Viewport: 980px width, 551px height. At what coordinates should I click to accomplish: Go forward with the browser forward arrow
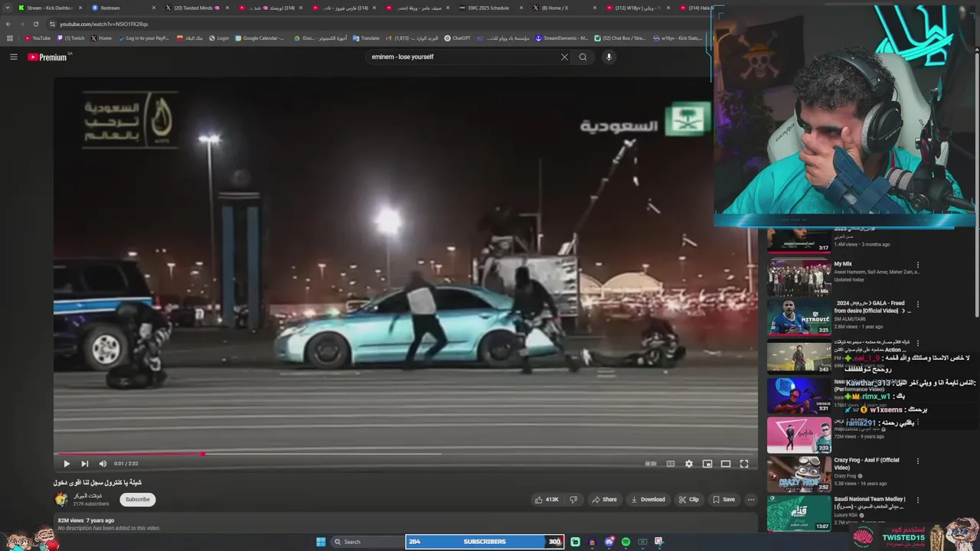[x=21, y=24]
